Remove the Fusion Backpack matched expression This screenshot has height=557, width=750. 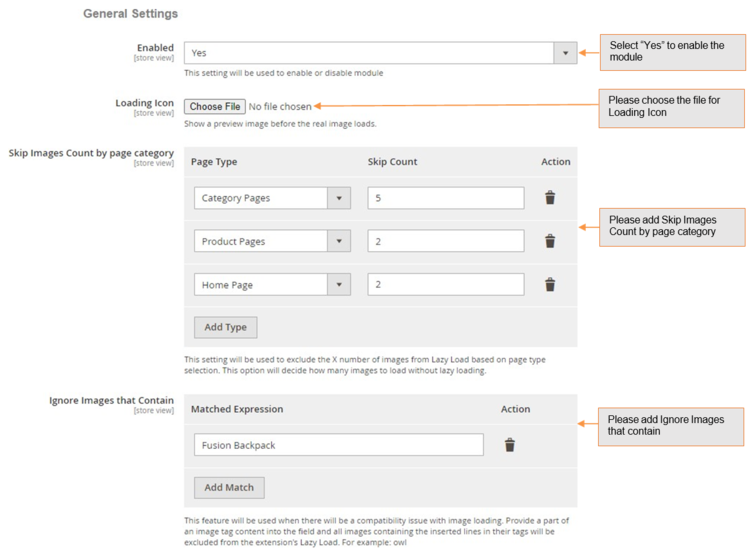(509, 445)
